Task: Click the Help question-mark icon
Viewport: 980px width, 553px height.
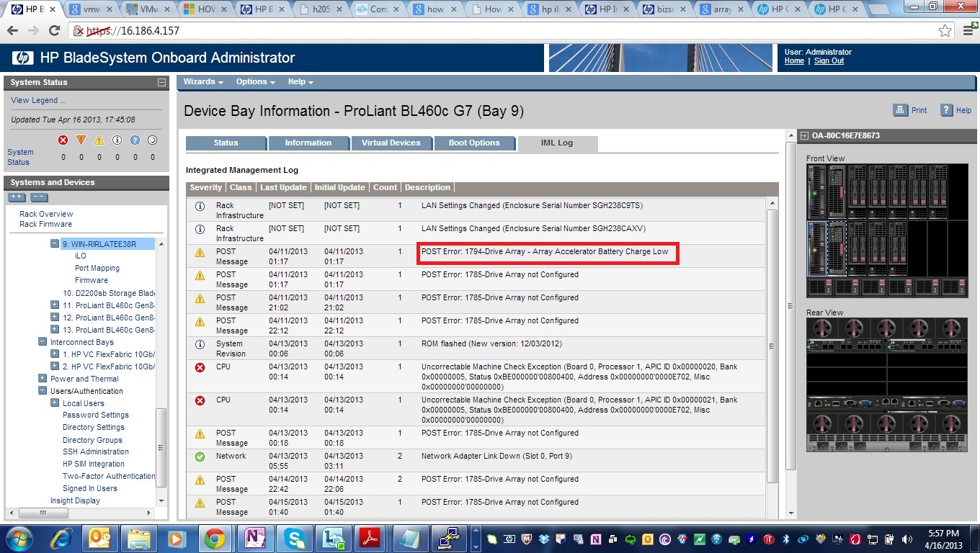Action: tap(945, 110)
